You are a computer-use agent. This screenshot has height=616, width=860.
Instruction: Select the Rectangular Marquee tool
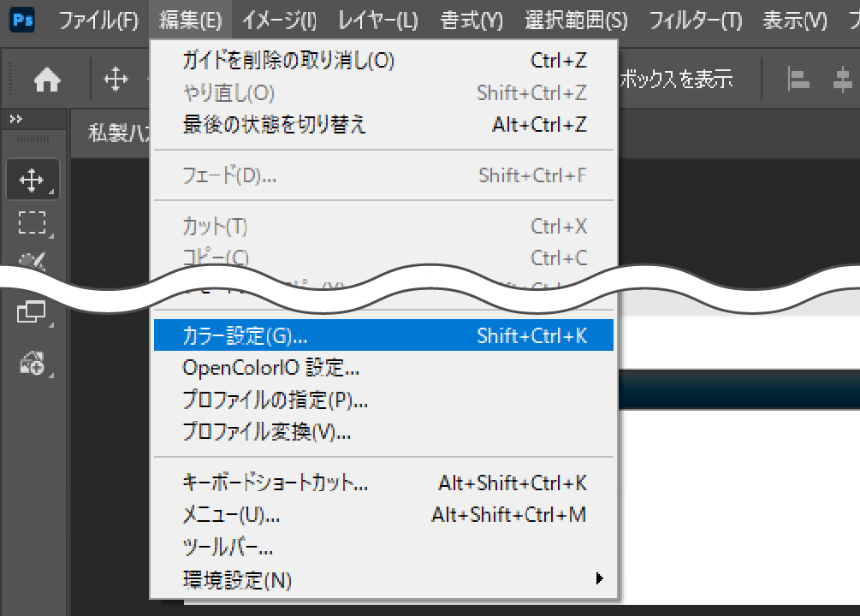(33, 222)
